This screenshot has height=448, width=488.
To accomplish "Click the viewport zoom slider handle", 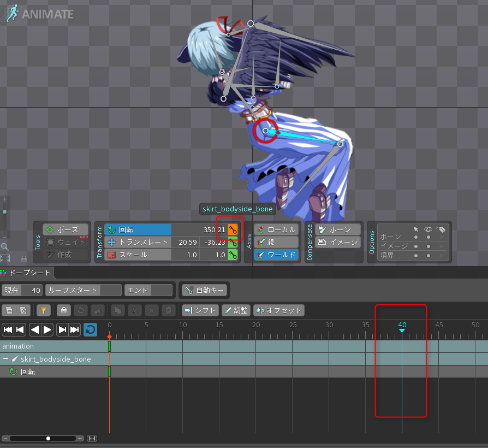I will point(5,211).
